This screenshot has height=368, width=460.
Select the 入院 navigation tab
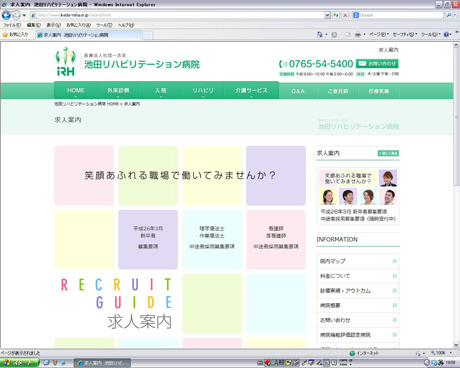(160, 90)
